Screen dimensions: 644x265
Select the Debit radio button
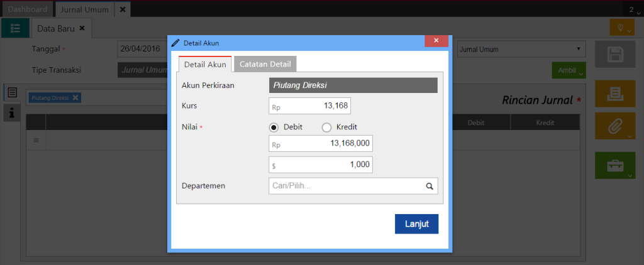274,127
